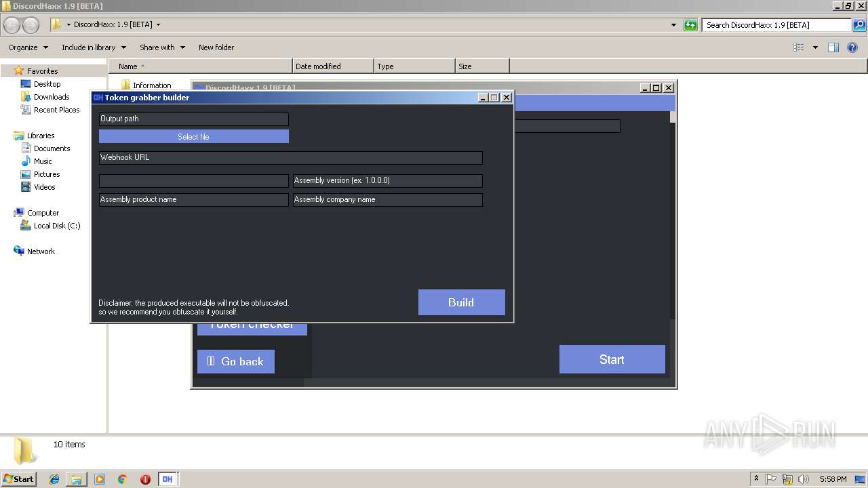Focus the Assembly company name field

(x=388, y=199)
